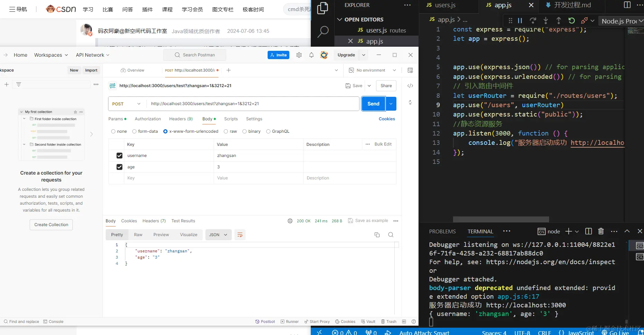Switch to the request Headers (9) tab
This screenshot has height=335, width=644.
click(x=181, y=119)
